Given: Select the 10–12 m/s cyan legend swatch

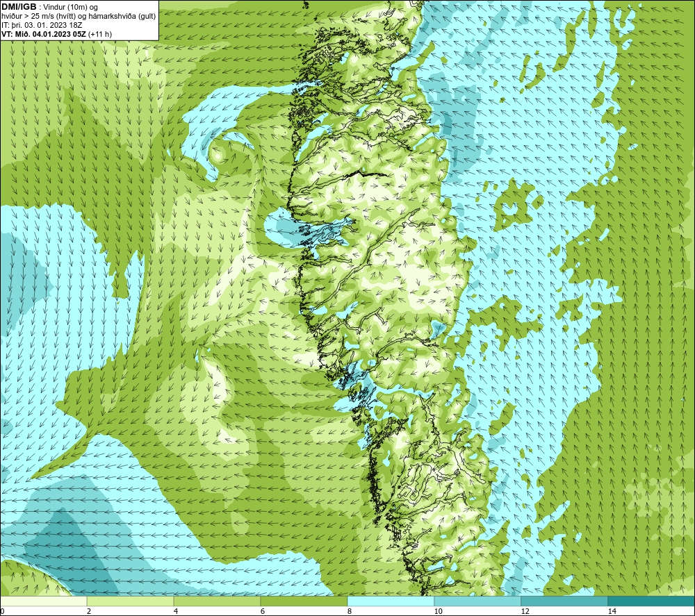Looking at the screenshot, I should [478, 601].
